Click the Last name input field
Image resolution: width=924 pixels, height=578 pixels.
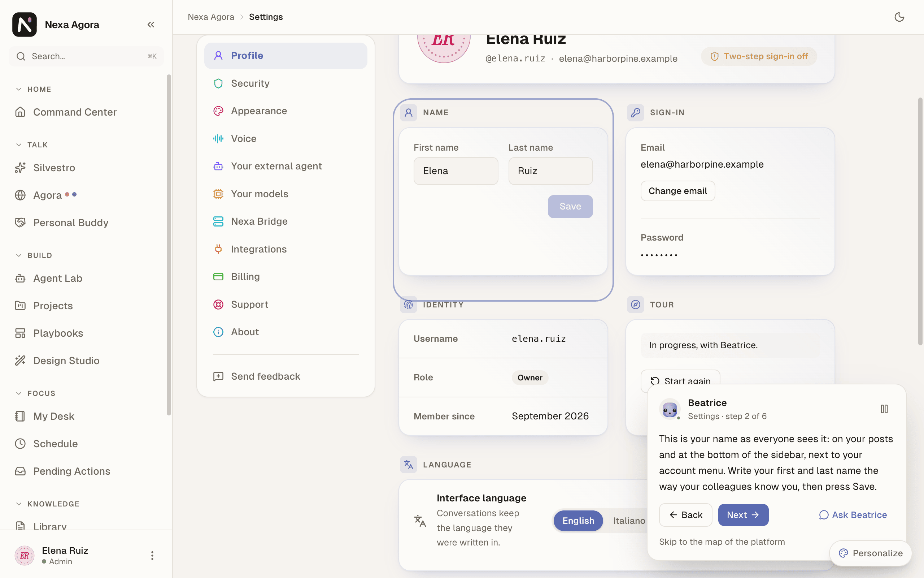550,171
